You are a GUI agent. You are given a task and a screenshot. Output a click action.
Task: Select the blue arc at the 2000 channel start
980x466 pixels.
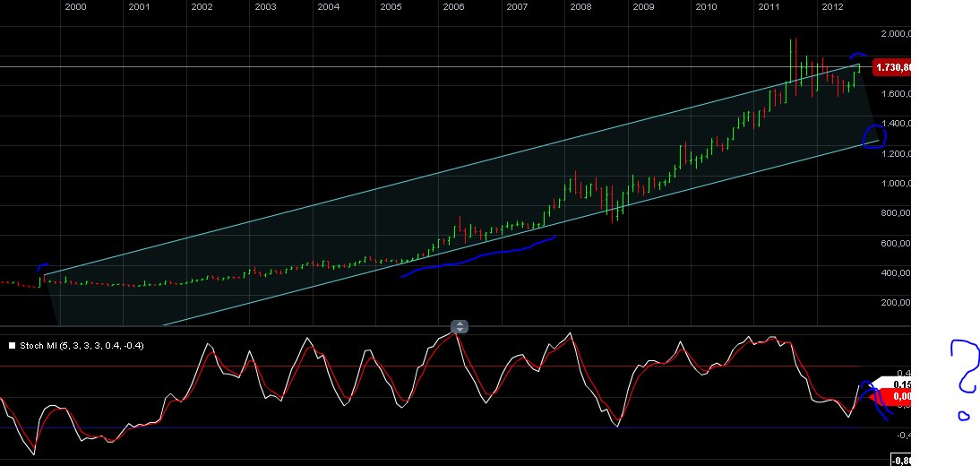[x=42, y=267]
